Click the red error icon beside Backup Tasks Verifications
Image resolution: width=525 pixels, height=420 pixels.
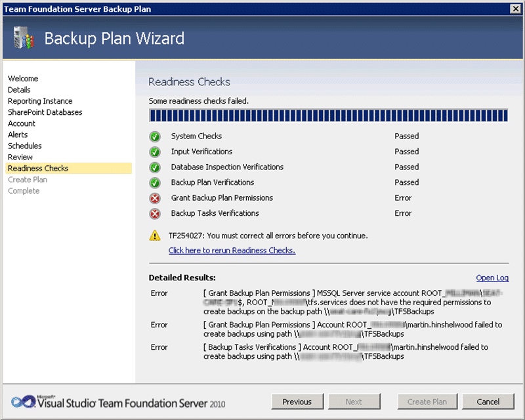tap(155, 213)
